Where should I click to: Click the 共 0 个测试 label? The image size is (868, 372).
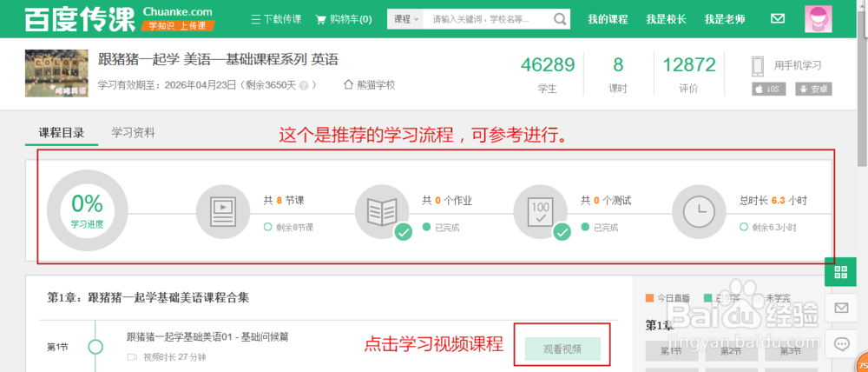[606, 201]
